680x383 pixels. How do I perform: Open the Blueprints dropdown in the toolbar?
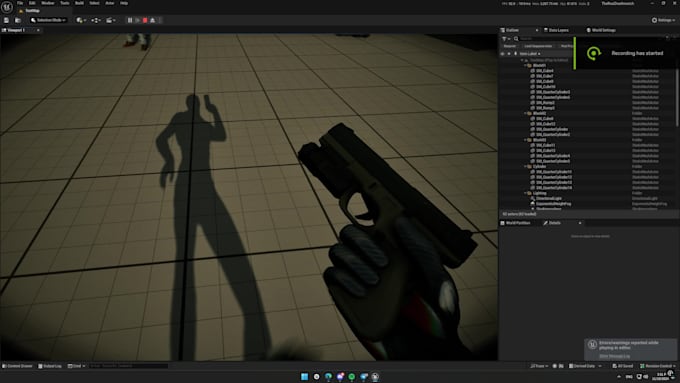coord(96,20)
